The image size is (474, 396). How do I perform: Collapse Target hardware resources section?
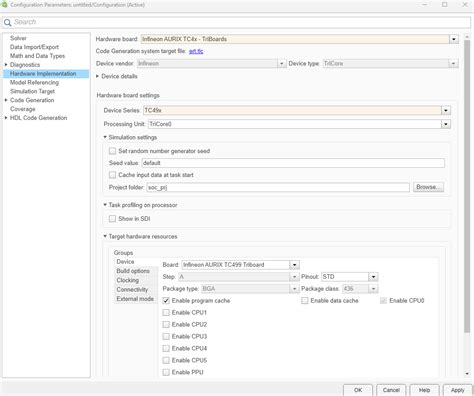point(105,236)
